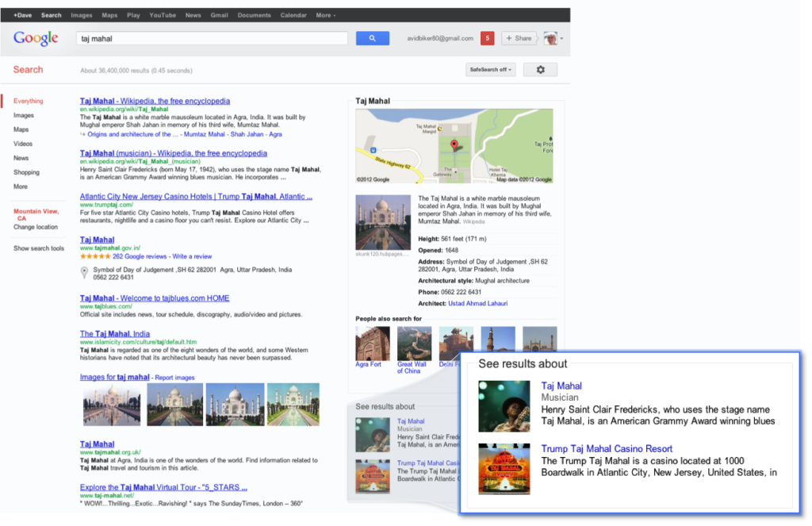812x526 pixels.
Task: Click in the taj mahal search field
Action: (212, 38)
